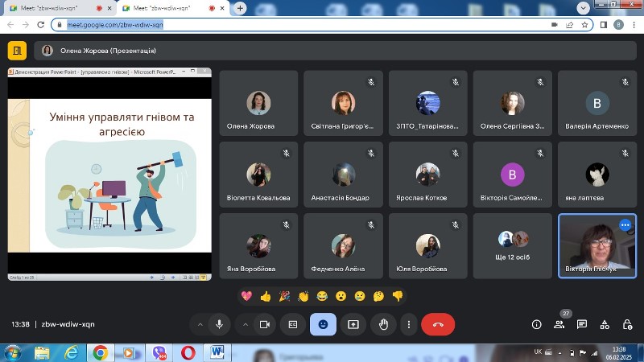Open host controls lock icon
This screenshot has width=644, height=362.
point(627,325)
